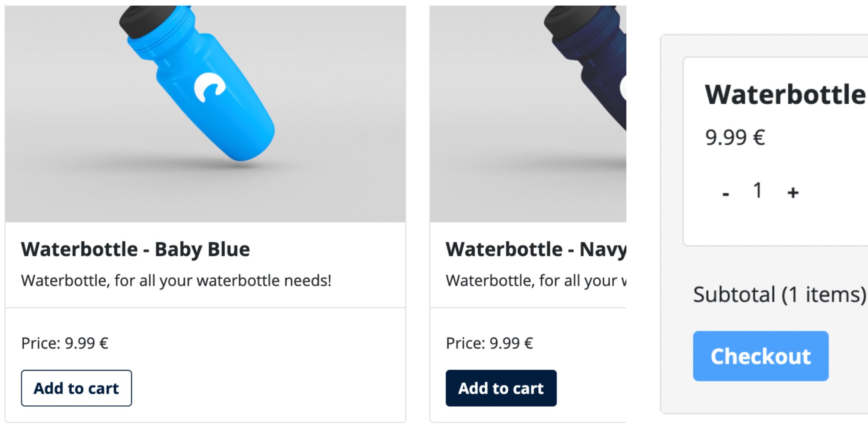The height and width of the screenshot is (431, 868).
Task: Select the cart quantity value 1
Action: point(758,191)
